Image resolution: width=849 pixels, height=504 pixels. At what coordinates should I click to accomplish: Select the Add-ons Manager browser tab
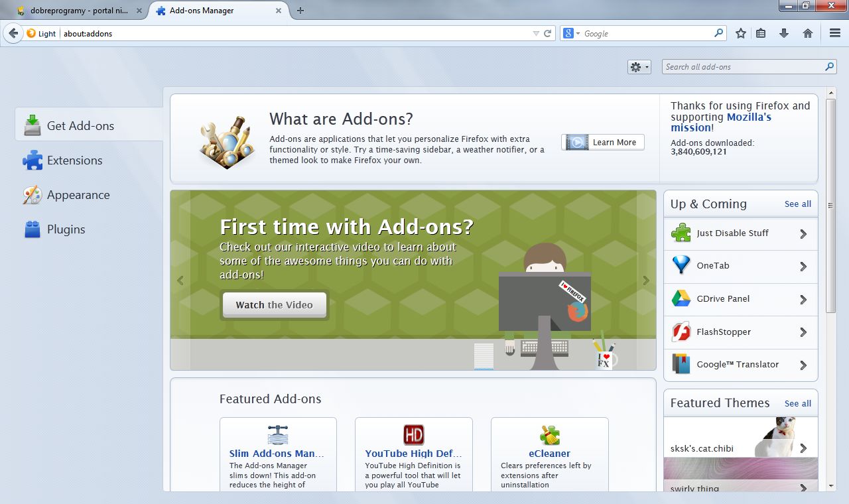pos(219,11)
